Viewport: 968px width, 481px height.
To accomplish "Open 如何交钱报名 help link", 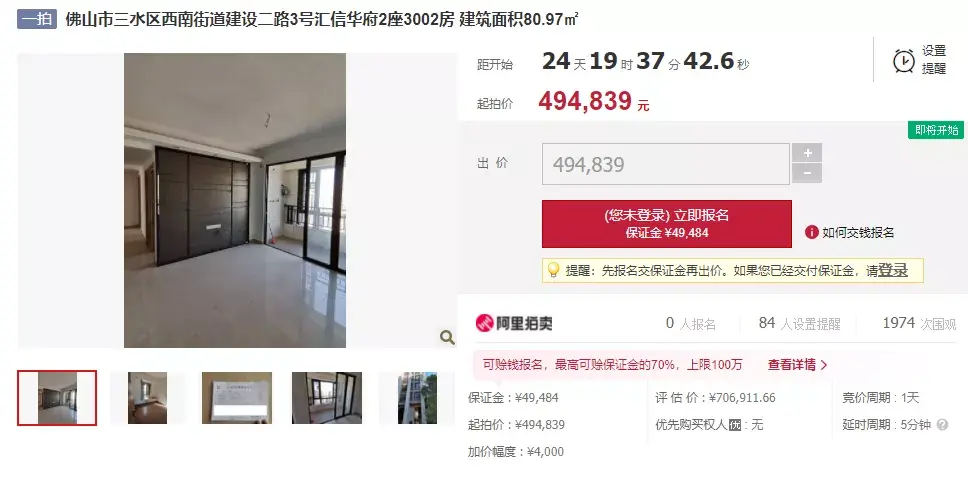I will tap(857, 232).
